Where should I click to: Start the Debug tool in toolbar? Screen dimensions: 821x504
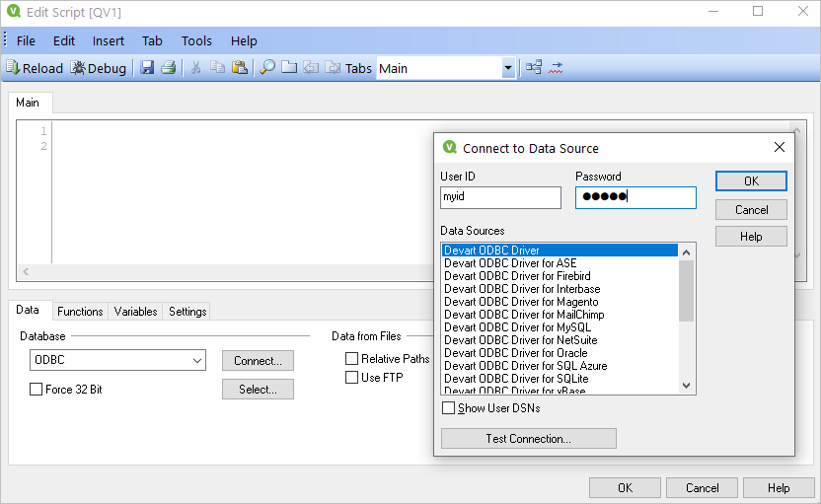click(99, 68)
